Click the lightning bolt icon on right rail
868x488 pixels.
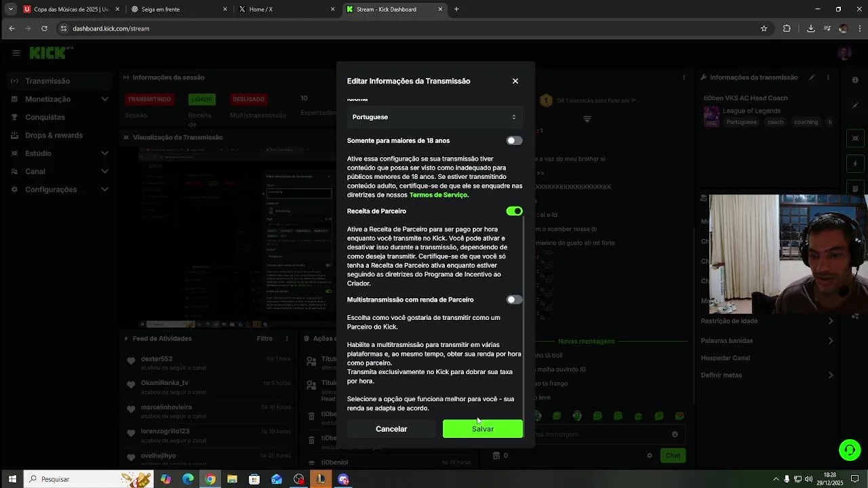855,163
